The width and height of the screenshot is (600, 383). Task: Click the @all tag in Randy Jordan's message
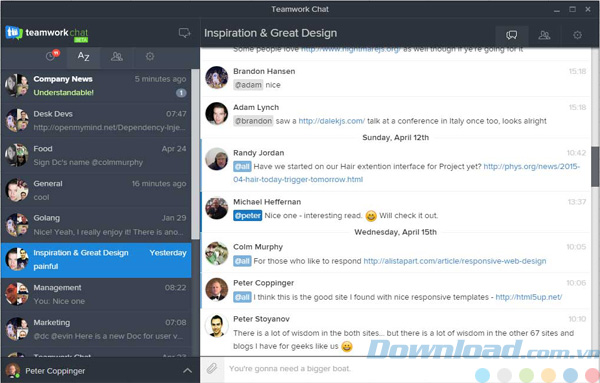click(x=242, y=166)
